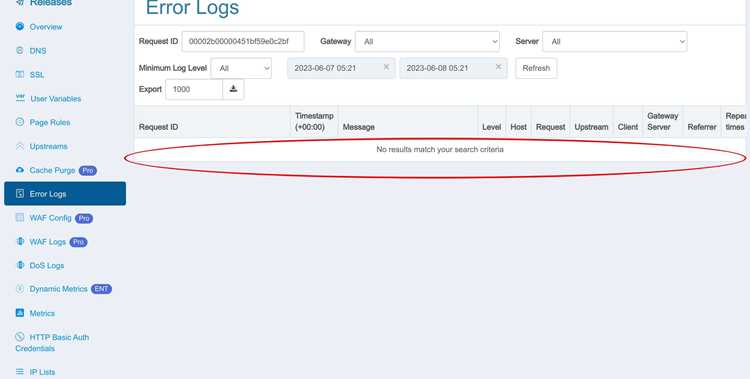Open User Variables page
Image resolution: width=750 pixels, height=379 pixels.
55,99
